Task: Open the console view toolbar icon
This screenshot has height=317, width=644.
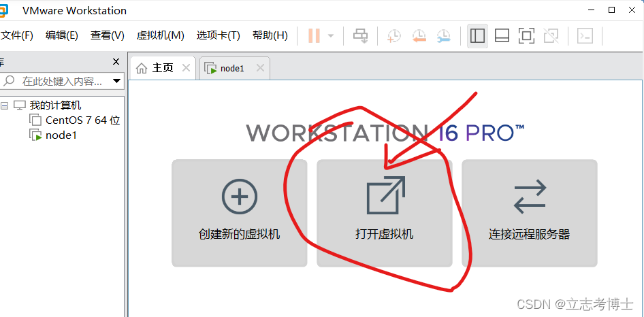Action: 585,36
